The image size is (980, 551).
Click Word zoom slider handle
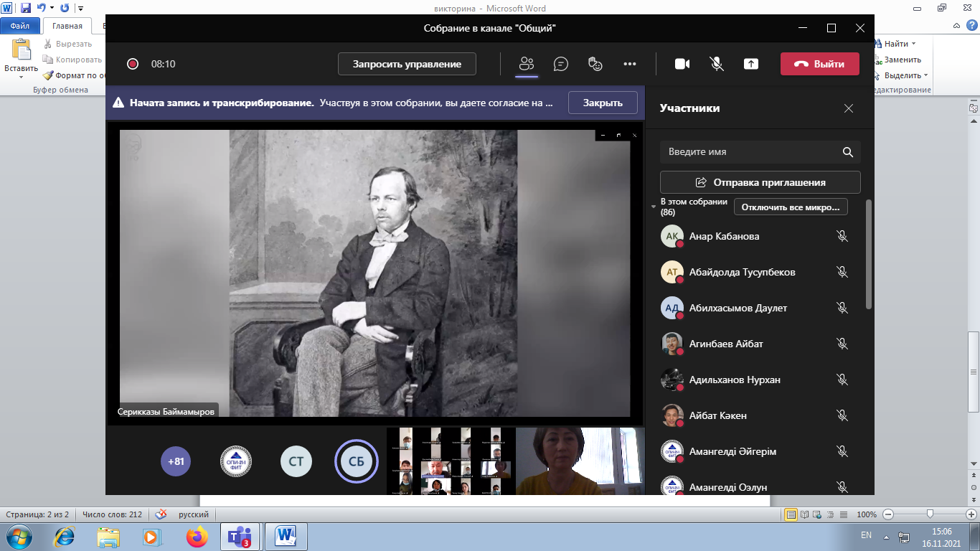(x=930, y=514)
